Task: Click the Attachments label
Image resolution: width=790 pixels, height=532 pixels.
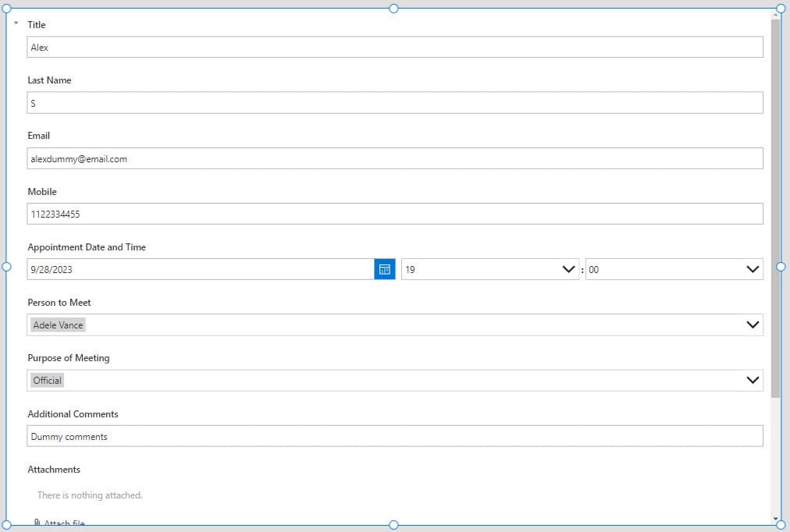Action: tap(54, 469)
